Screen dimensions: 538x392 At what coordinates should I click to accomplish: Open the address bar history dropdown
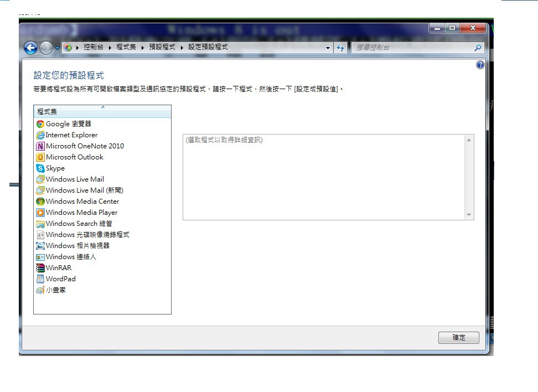tap(328, 48)
